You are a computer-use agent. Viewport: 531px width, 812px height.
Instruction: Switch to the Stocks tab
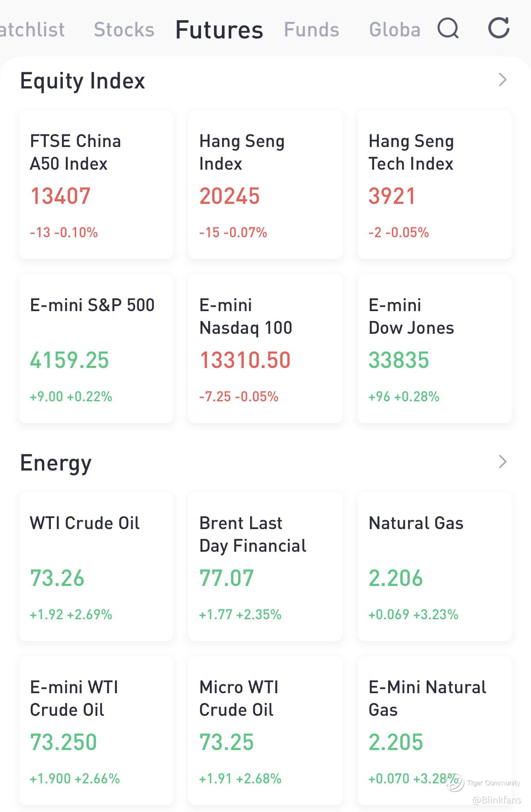[124, 30]
